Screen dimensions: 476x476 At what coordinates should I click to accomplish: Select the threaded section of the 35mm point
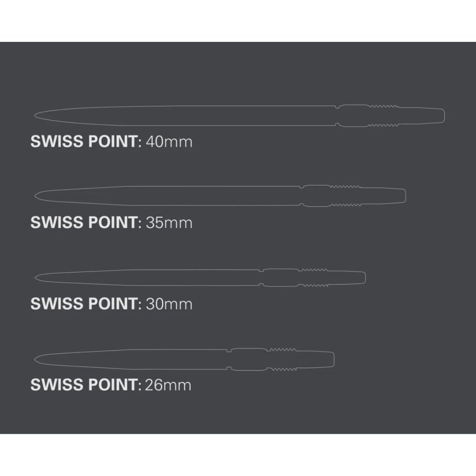tap(345, 196)
